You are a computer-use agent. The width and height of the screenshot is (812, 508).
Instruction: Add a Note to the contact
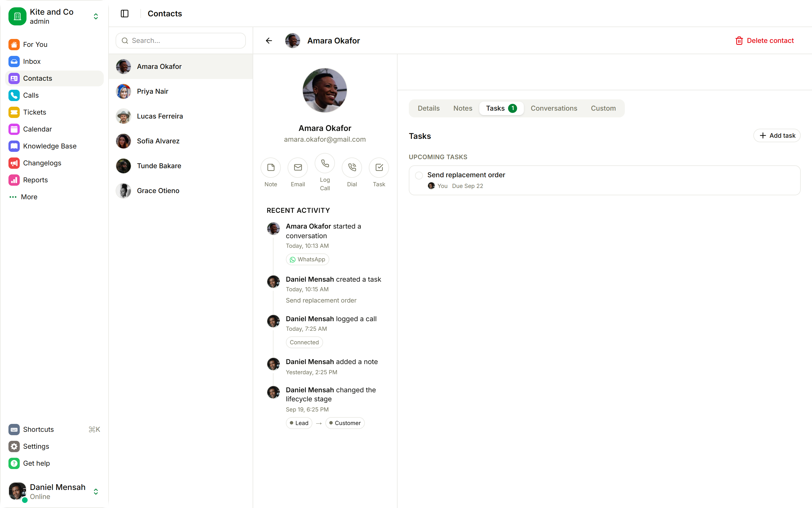coord(271,167)
